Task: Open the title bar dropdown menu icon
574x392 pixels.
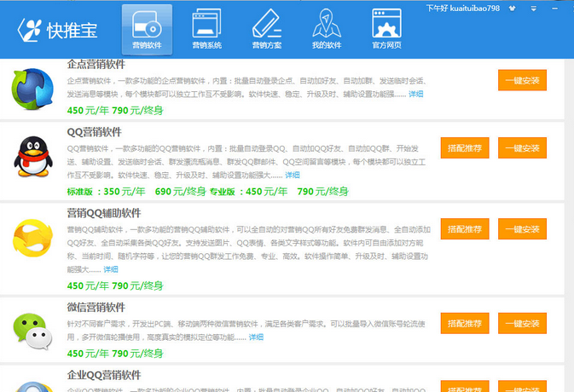Action: click(x=534, y=9)
